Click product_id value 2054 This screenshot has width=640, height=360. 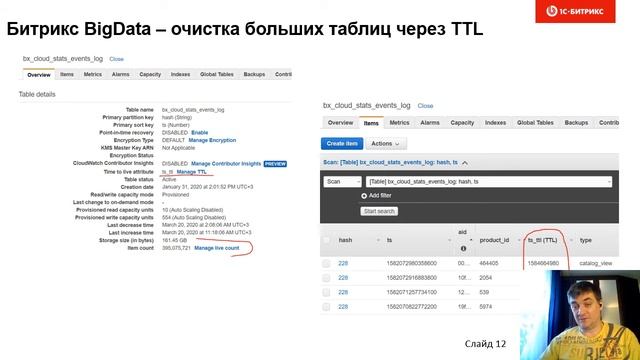point(486,278)
